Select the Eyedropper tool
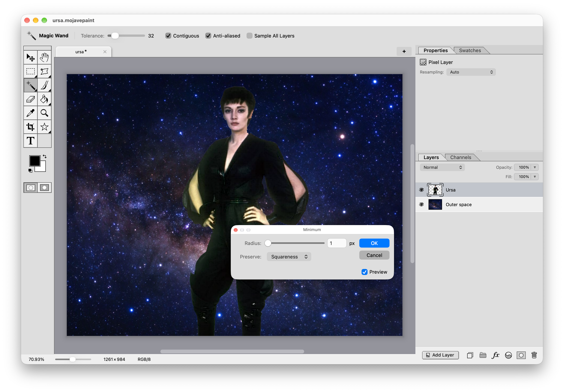This screenshot has width=564, height=392. [x=30, y=113]
